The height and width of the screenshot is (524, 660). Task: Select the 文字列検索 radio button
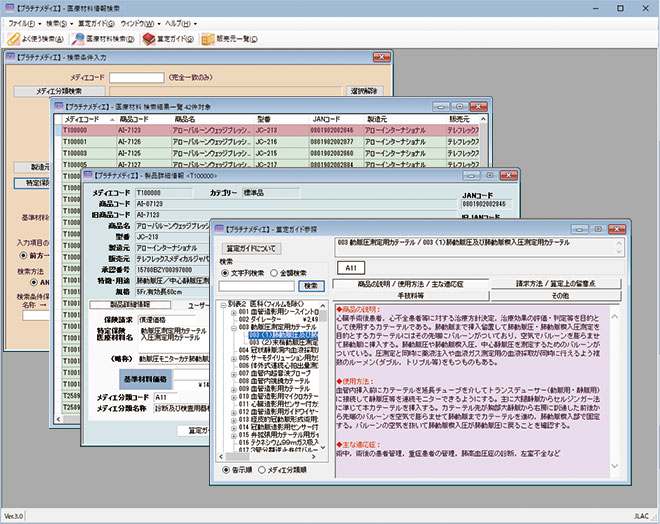(x=225, y=273)
